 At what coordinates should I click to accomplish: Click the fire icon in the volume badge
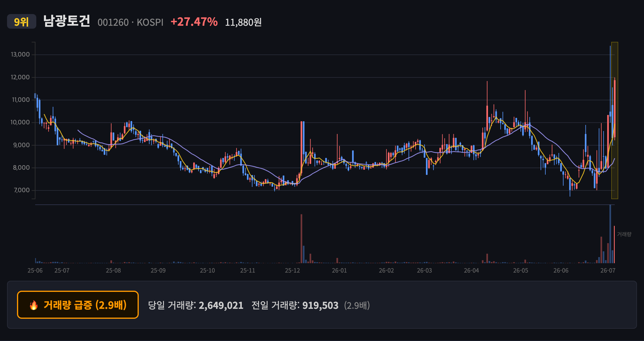[34, 305]
